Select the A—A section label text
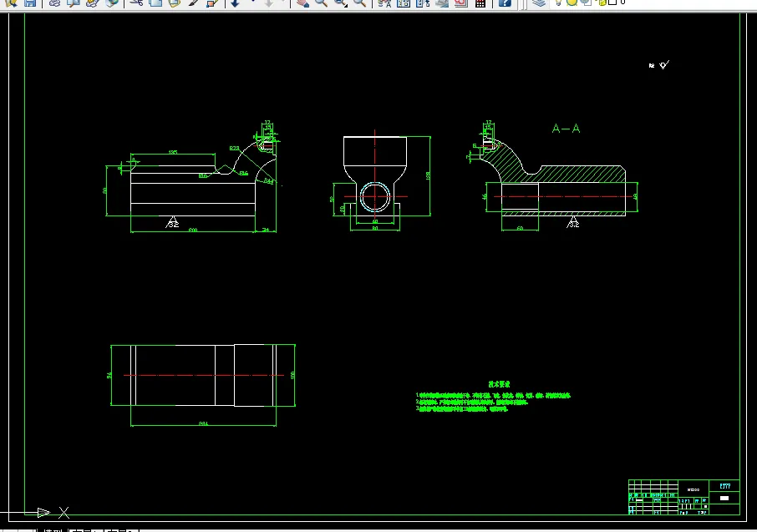 click(x=566, y=129)
